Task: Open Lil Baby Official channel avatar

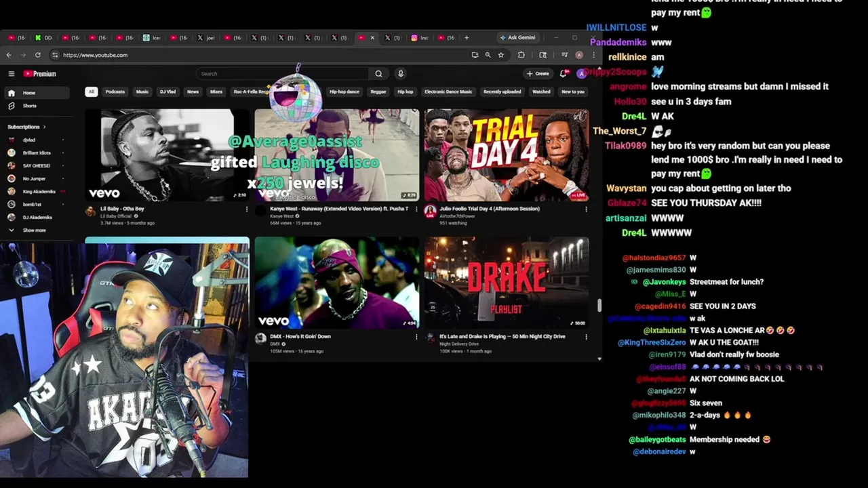Action: pos(90,211)
